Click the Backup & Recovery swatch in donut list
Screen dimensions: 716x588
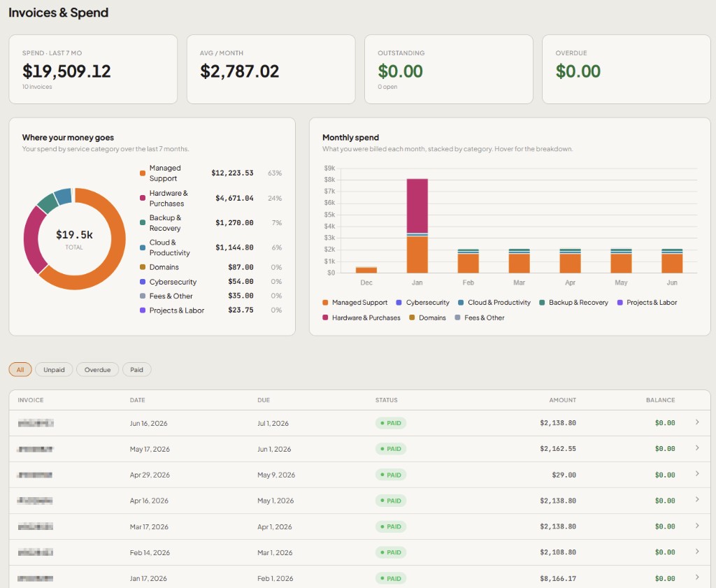[x=143, y=222]
